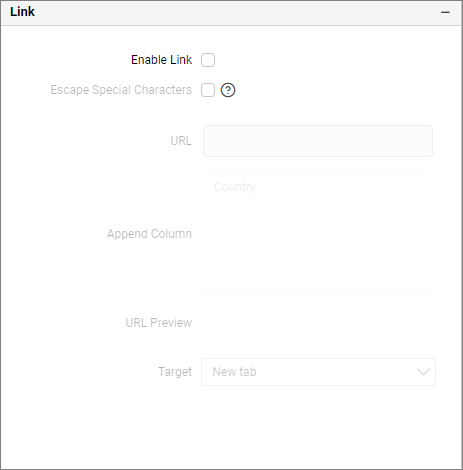Focus the URL text field
Screen dimensions: 463x470
318,141
